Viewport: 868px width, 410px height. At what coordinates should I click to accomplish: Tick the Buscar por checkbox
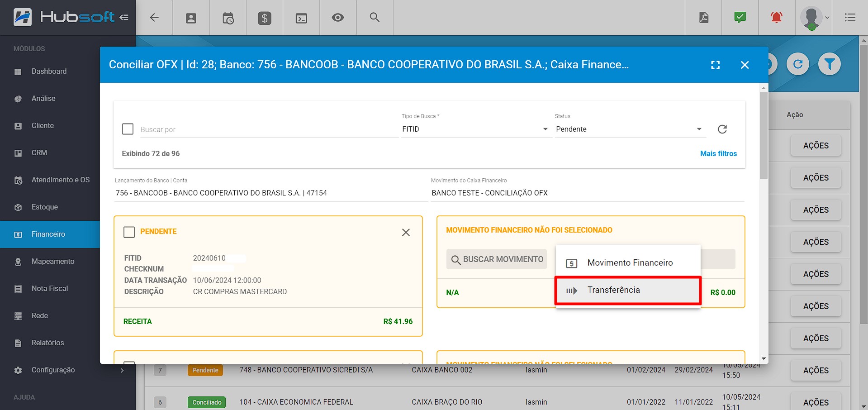128,129
